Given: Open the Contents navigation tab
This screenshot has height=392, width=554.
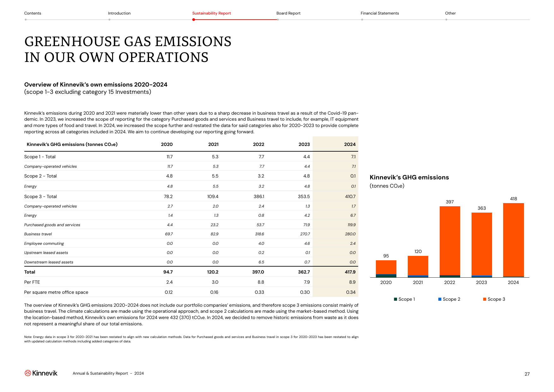Looking at the screenshot, I should pyautogui.click(x=33, y=13).
